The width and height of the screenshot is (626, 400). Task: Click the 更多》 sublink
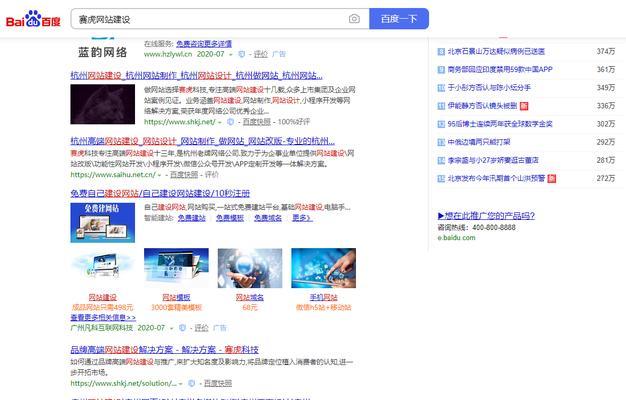[302, 218]
